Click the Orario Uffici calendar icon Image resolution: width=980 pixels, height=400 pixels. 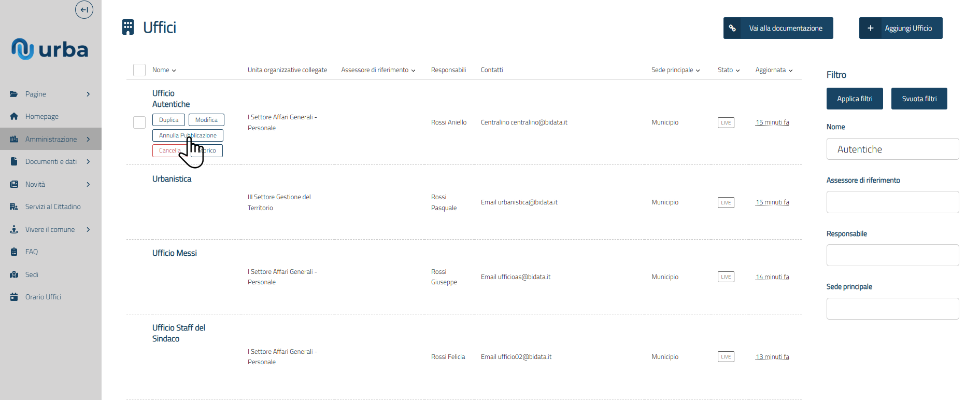14,297
